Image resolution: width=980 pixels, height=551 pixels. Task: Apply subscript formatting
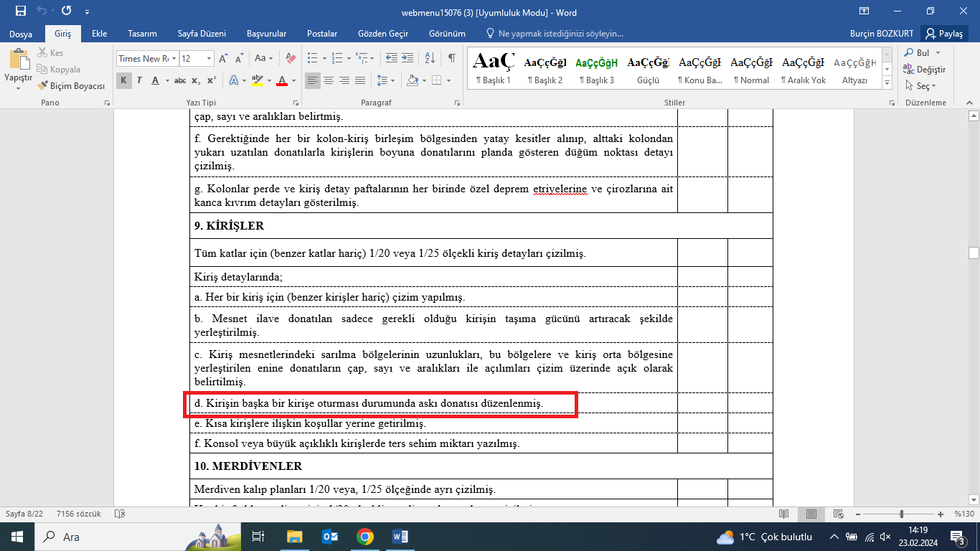pyautogui.click(x=197, y=80)
